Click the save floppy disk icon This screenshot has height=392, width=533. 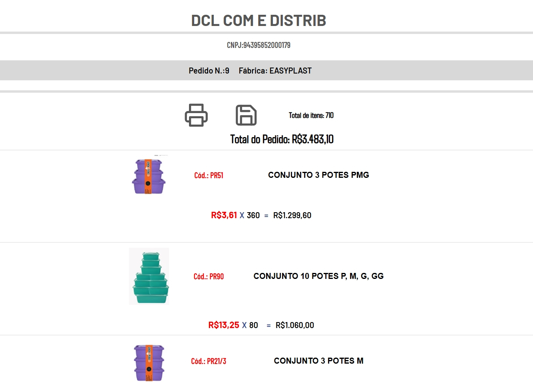pyautogui.click(x=246, y=115)
